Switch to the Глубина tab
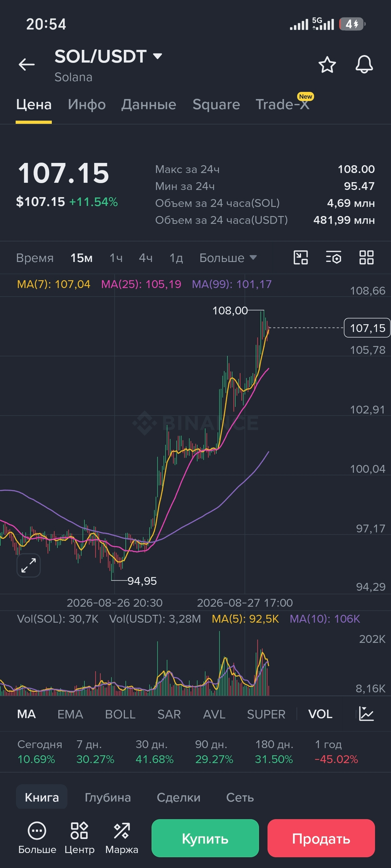The height and width of the screenshot is (868, 391). [108, 797]
